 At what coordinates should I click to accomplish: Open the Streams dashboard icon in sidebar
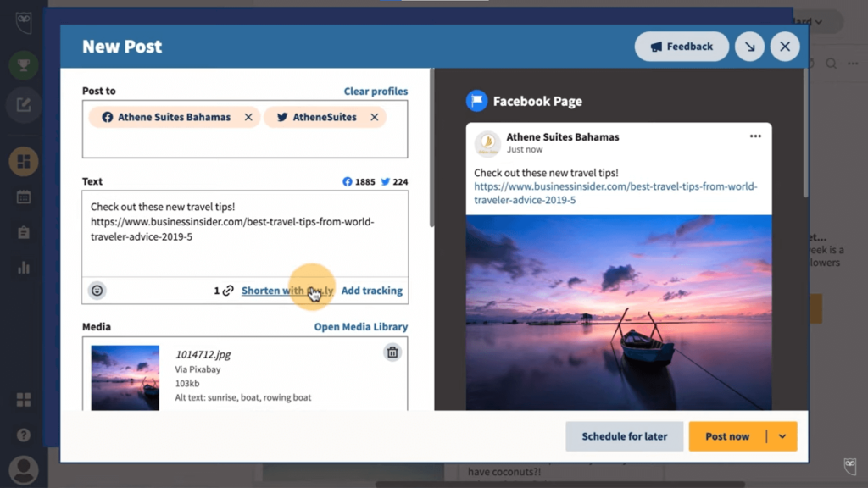tap(23, 162)
